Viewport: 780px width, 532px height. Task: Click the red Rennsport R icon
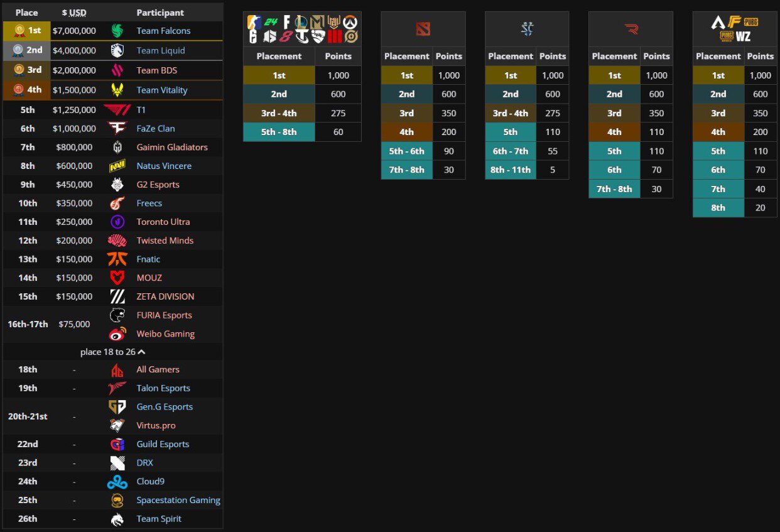point(631,28)
